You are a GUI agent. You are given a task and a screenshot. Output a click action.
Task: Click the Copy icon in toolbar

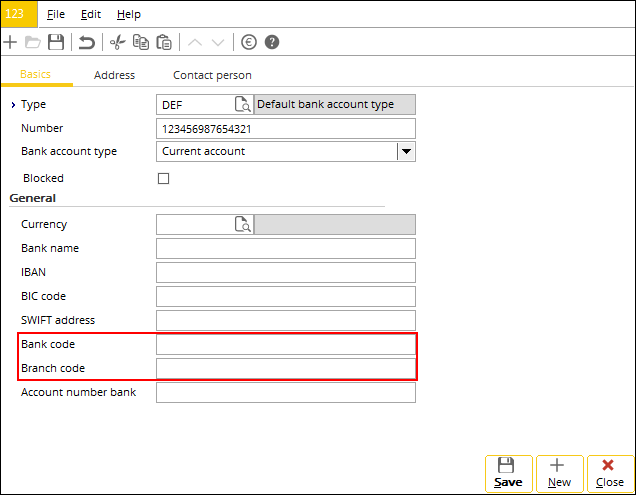[140, 42]
